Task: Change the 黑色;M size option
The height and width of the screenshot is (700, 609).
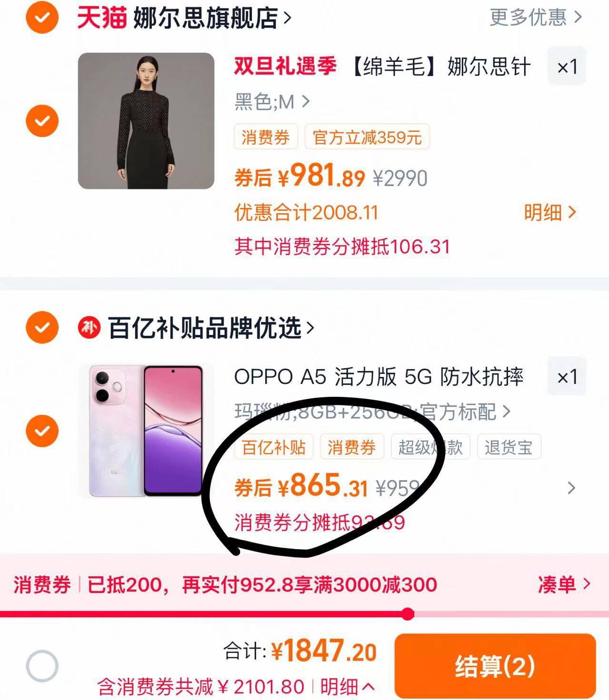Action: (x=272, y=101)
